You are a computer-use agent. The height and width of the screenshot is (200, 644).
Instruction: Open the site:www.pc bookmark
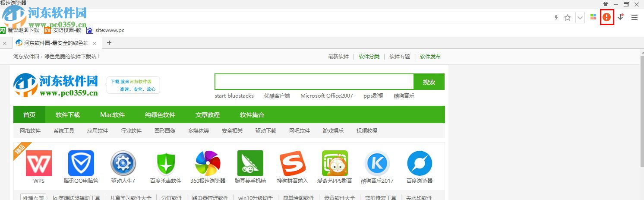pyautogui.click(x=105, y=30)
